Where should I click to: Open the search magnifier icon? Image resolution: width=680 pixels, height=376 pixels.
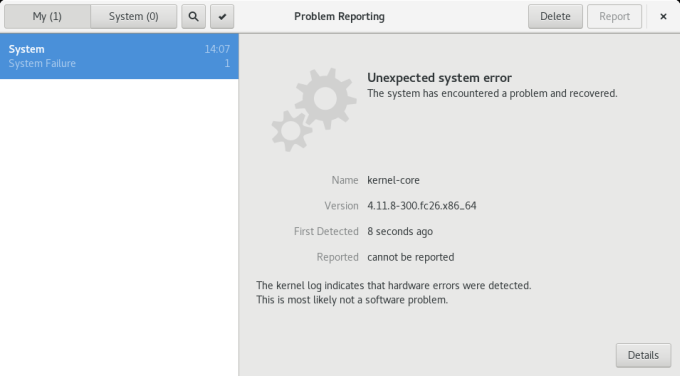193,16
